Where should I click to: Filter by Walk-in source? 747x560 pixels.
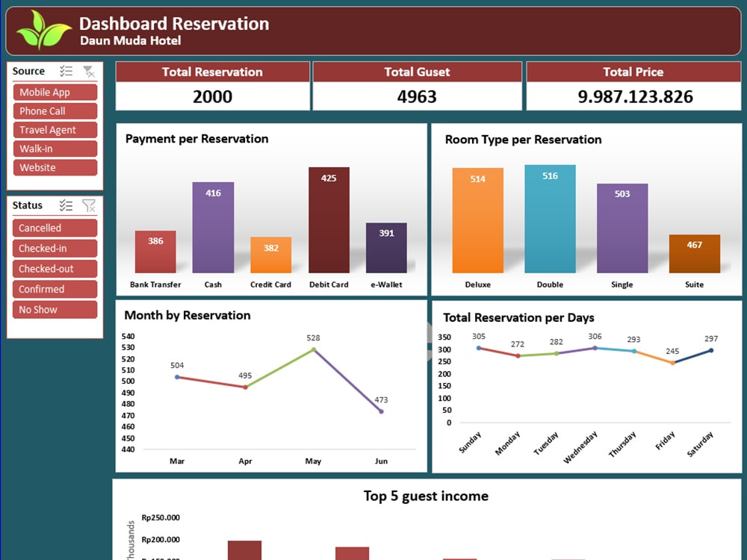click(55, 149)
